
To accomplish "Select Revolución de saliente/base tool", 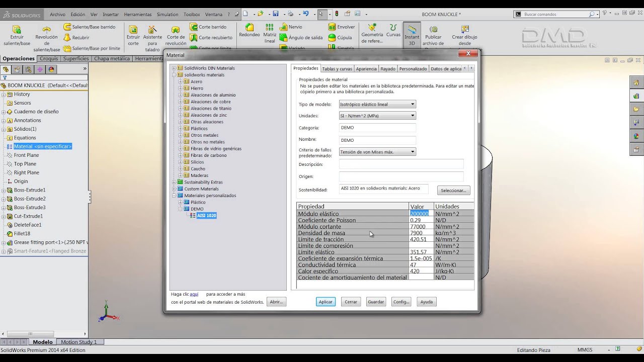I will pos(46,39).
